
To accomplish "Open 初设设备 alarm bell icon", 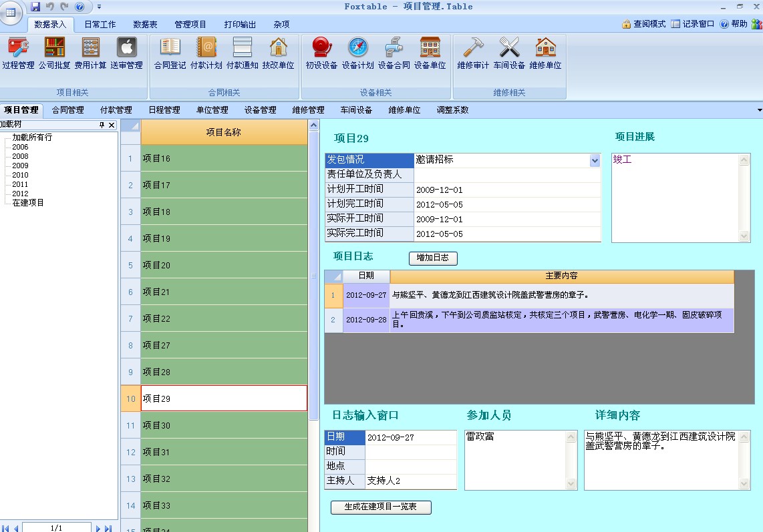I will [x=321, y=53].
